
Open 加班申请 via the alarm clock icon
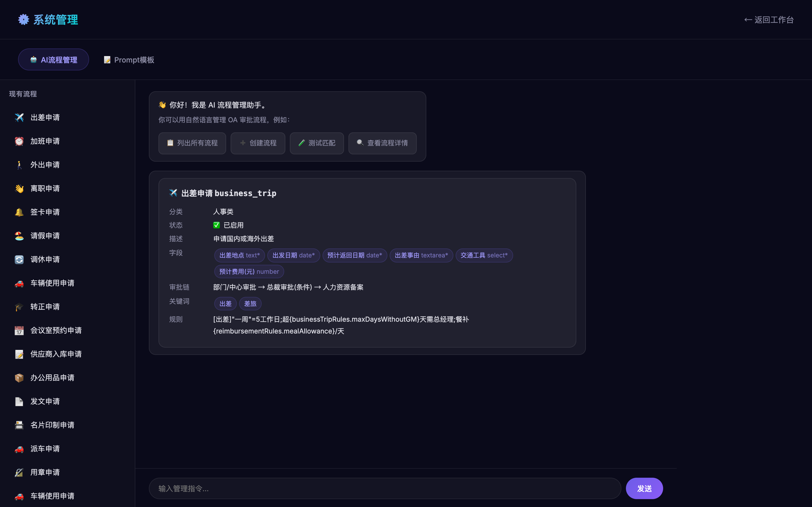click(x=19, y=141)
